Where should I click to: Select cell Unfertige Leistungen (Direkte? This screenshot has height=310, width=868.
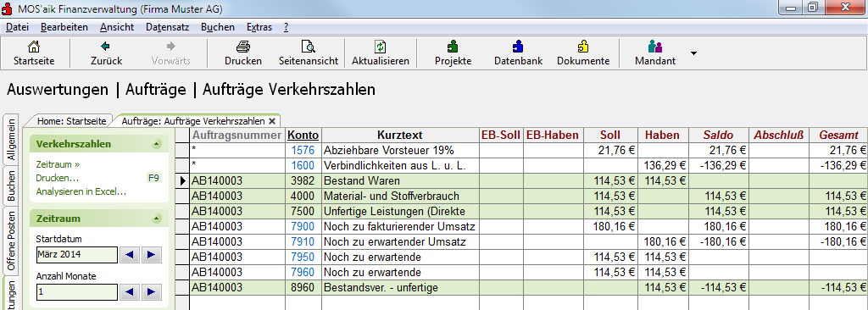[x=400, y=212]
